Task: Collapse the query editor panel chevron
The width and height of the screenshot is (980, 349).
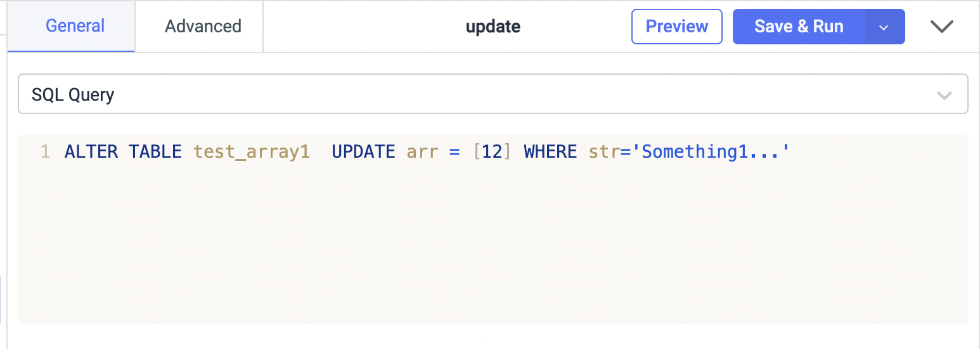Action: click(x=941, y=27)
